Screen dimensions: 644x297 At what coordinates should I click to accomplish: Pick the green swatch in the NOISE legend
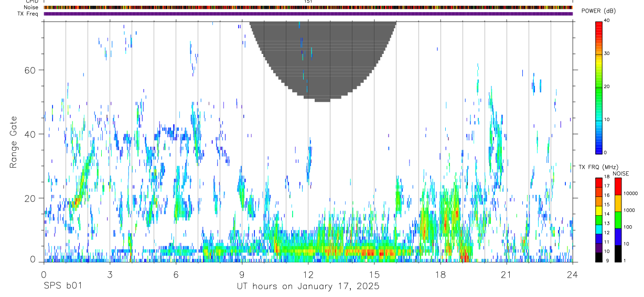pyautogui.click(x=618, y=220)
